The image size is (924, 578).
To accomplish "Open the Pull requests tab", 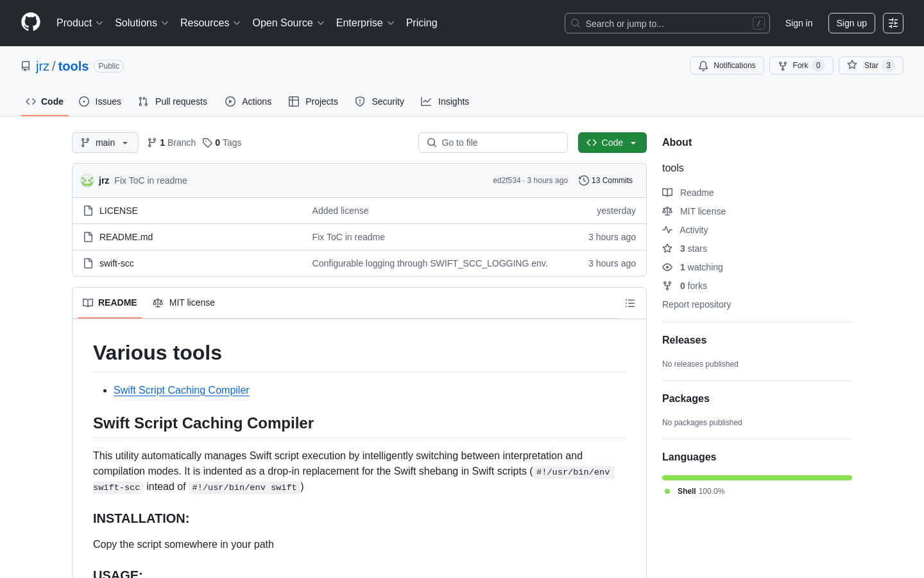I will point(173,101).
